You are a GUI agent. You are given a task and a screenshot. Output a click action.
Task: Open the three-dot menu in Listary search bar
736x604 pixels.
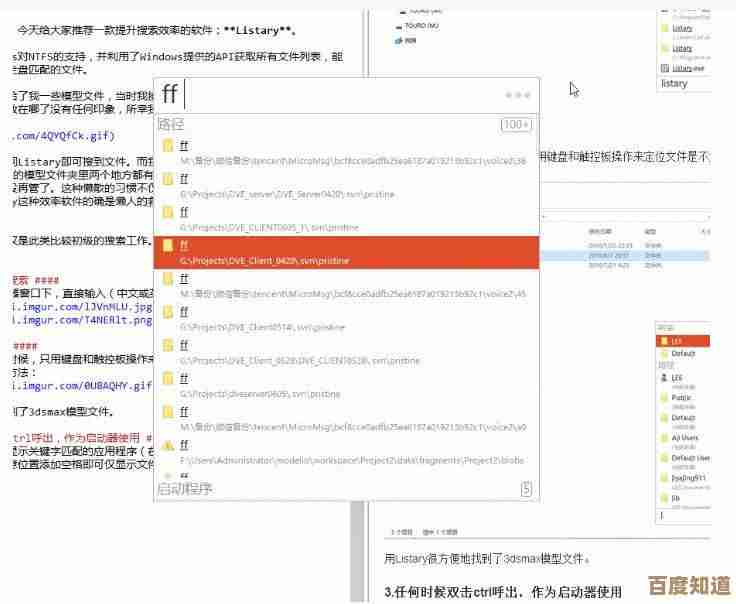tap(517, 95)
